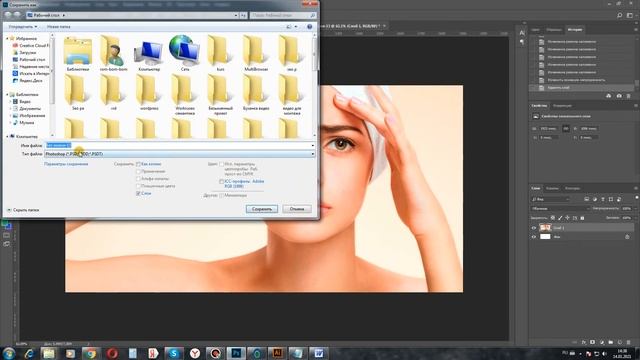Click the Отмена button
The width and height of the screenshot is (640, 360).
click(x=297, y=209)
